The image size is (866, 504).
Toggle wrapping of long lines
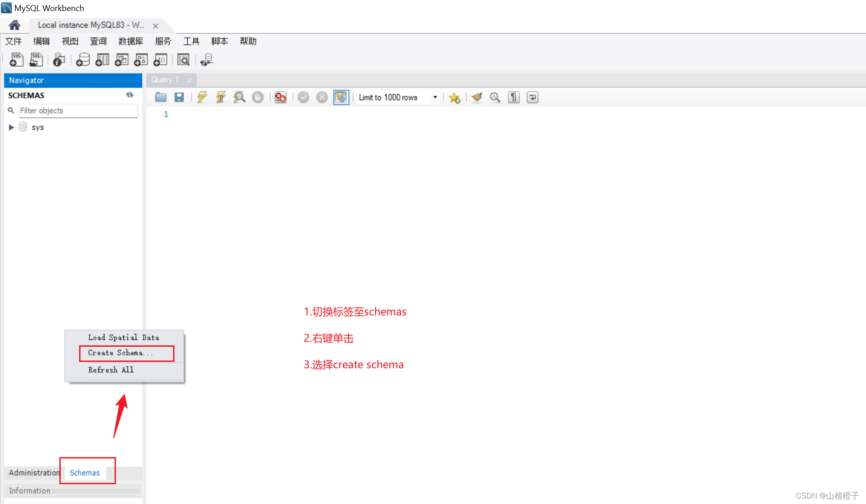click(x=532, y=97)
